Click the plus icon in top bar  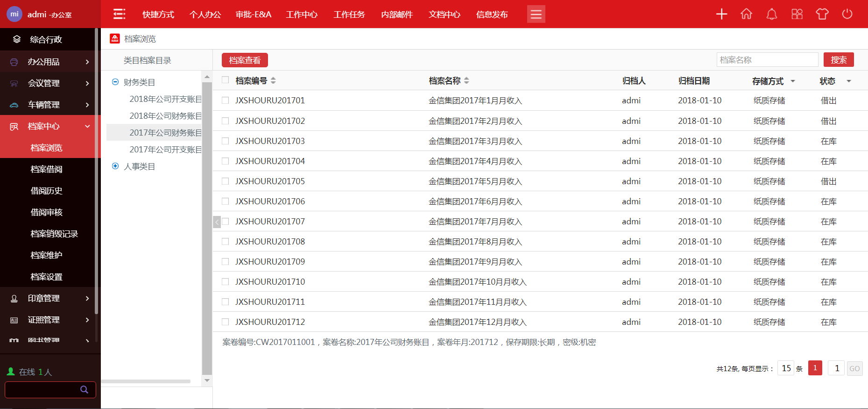[721, 14]
